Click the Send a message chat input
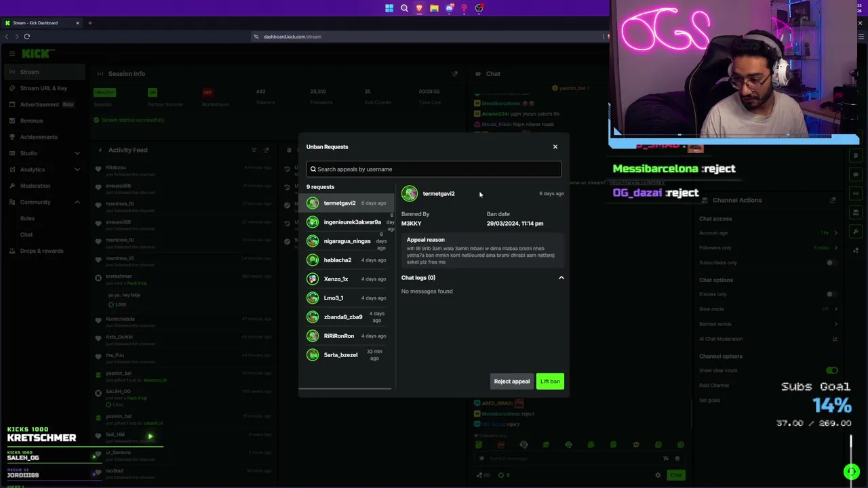 pyautogui.click(x=570, y=459)
